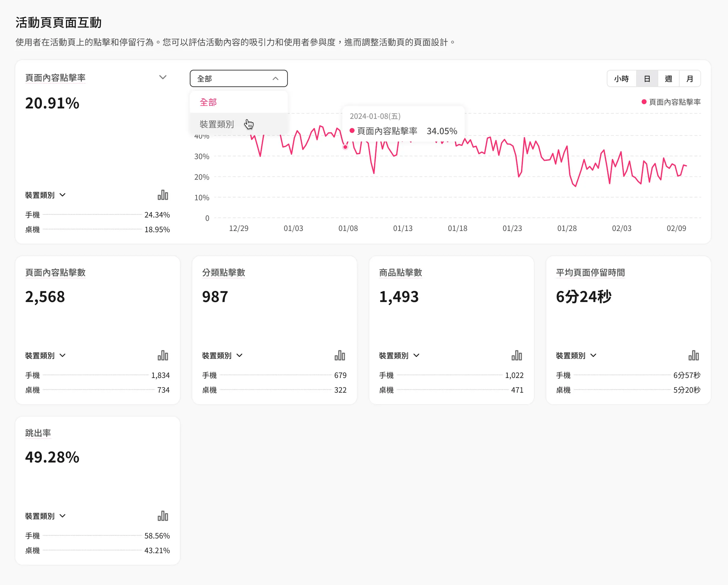Switch chart granularity to 週
The height and width of the screenshot is (585, 728).
(668, 79)
